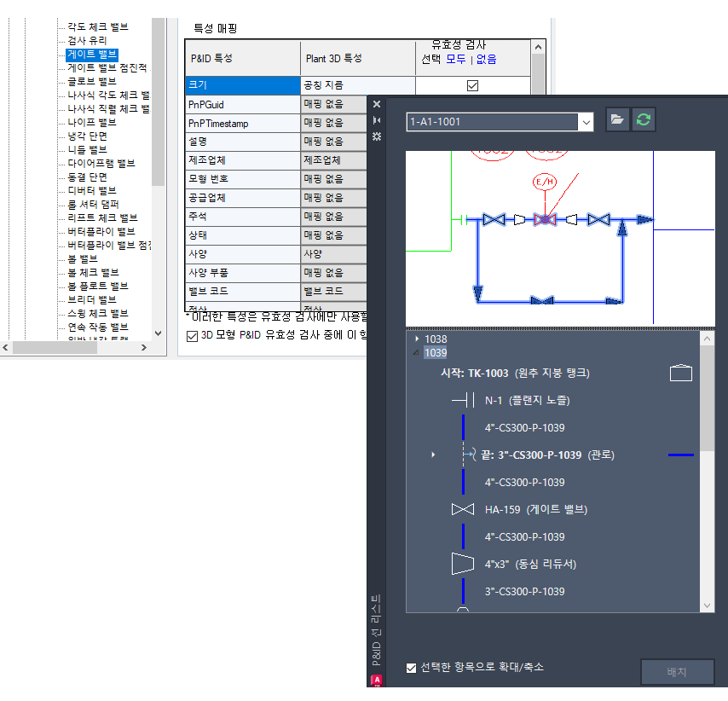Click the P&ID 특성 column header

click(243, 58)
